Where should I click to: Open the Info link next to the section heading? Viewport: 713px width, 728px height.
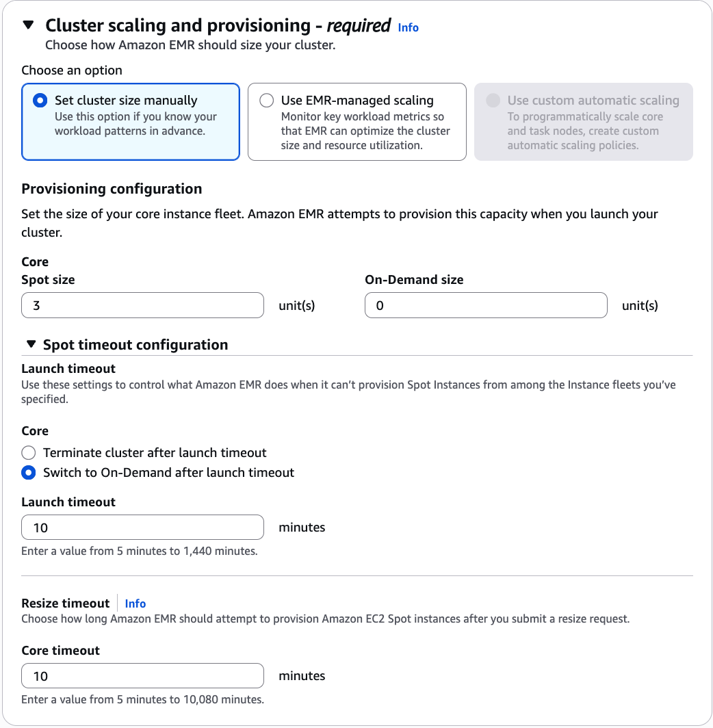tap(408, 27)
